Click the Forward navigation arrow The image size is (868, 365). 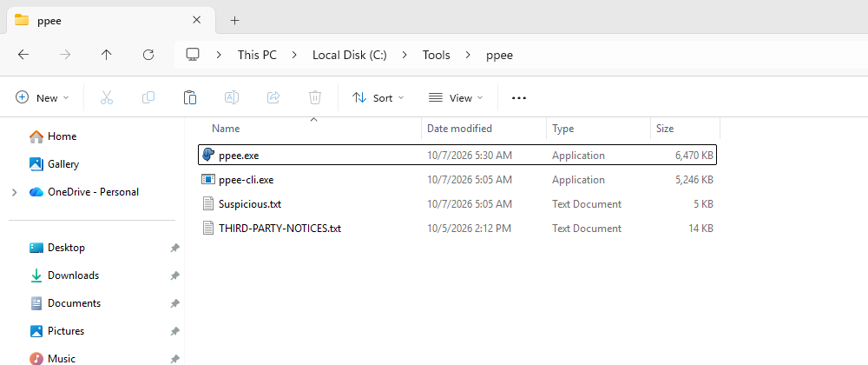point(65,54)
